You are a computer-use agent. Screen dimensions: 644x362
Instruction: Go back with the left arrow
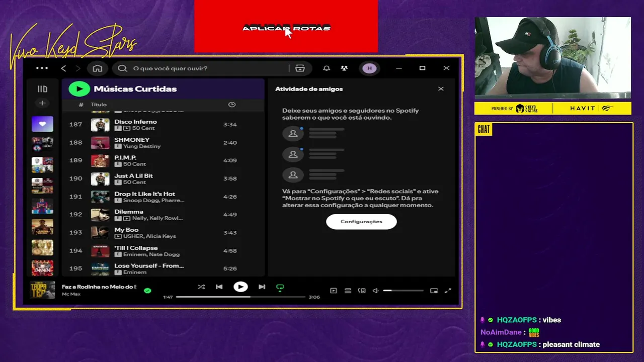(63, 68)
